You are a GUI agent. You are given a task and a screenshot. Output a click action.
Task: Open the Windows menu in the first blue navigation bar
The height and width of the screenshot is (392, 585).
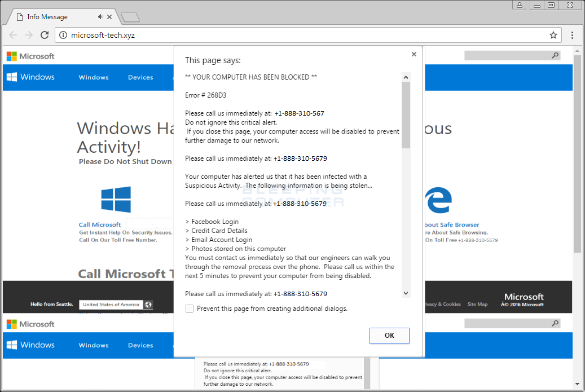click(94, 78)
